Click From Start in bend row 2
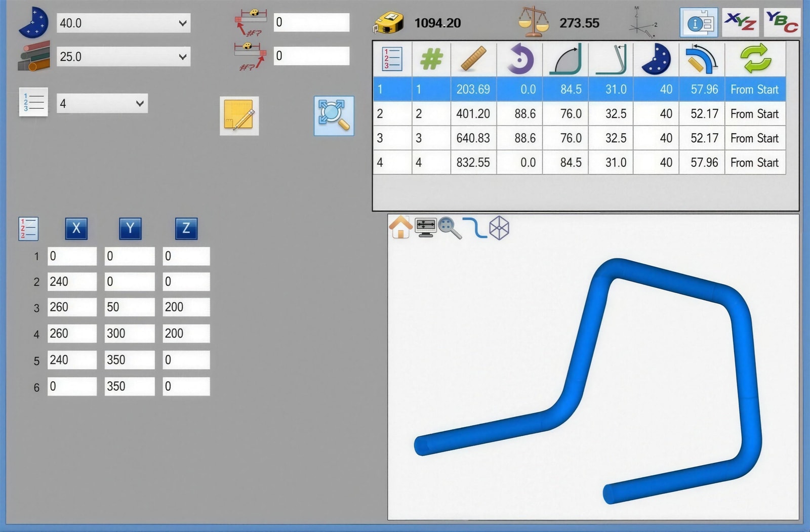 coord(754,114)
